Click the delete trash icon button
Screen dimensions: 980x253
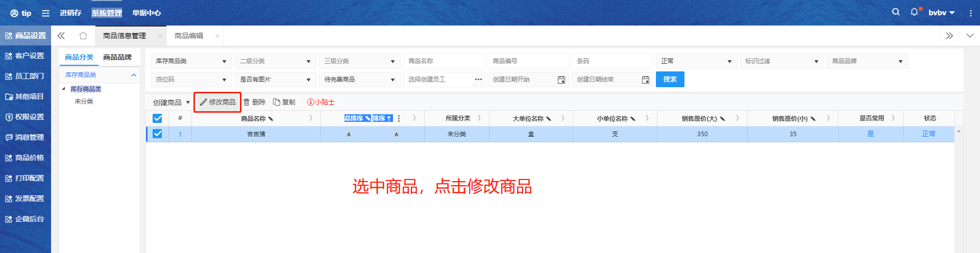point(254,102)
